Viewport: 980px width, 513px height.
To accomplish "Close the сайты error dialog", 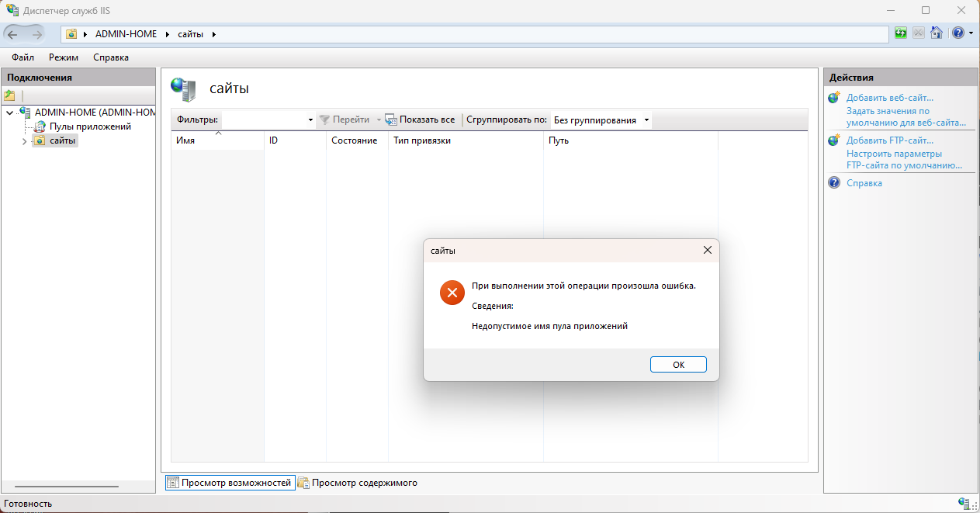I will pos(707,251).
